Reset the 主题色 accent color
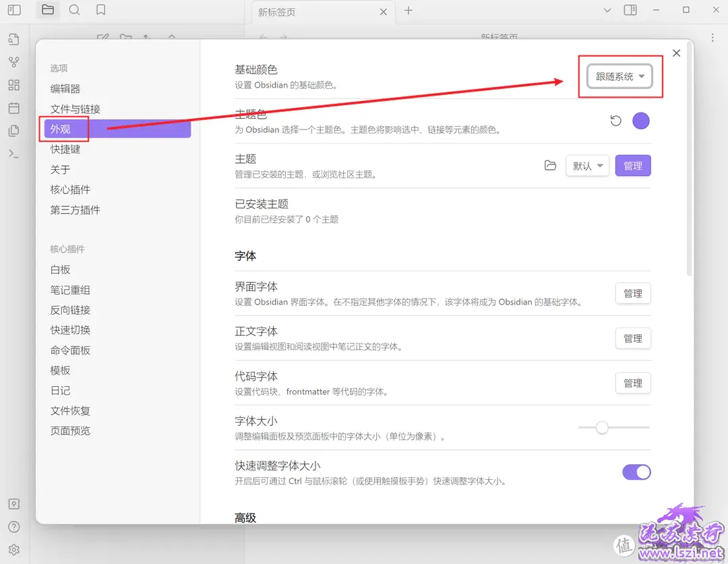This screenshot has height=564, width=728. (615, 121)
